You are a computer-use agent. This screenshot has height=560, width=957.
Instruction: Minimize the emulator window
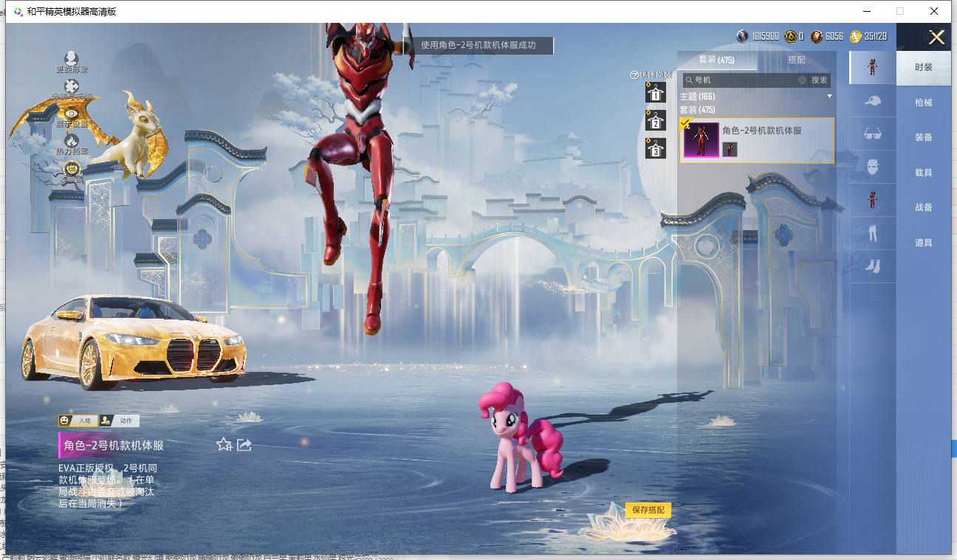[x=866, y=11]
